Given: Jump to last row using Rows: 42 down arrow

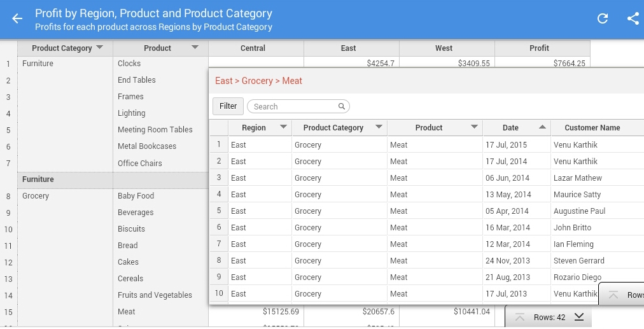Looking at the screenshot, I should tap(579, 317).
